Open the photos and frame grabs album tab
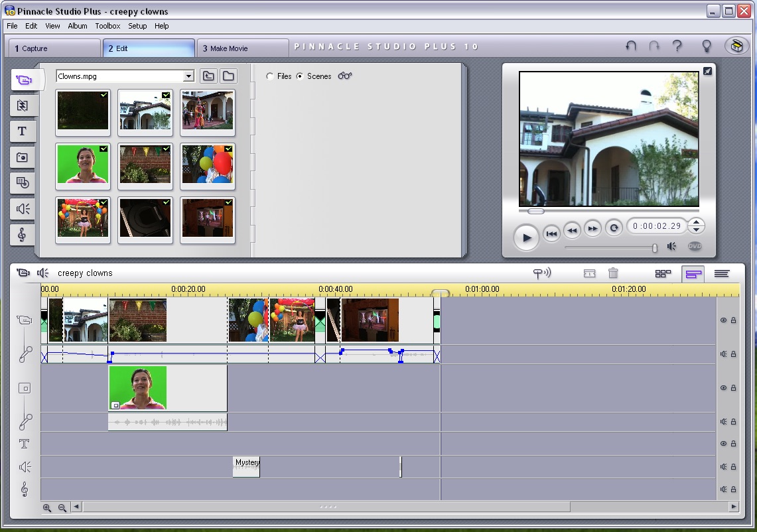 click(x=22, y=157)
